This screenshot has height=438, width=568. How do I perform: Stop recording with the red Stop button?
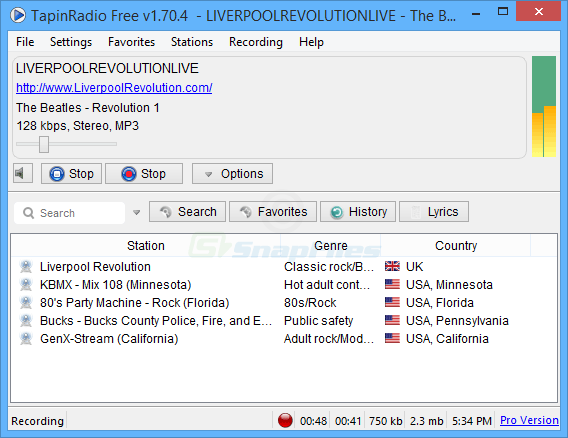point(144,174)
